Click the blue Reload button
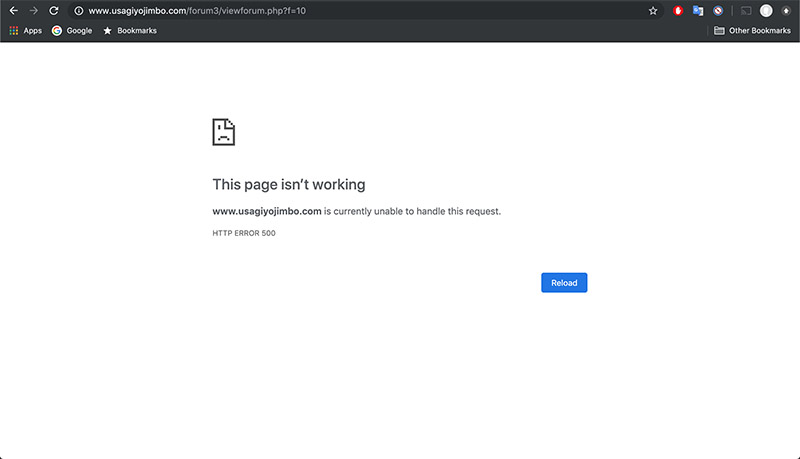 point(564,283)
